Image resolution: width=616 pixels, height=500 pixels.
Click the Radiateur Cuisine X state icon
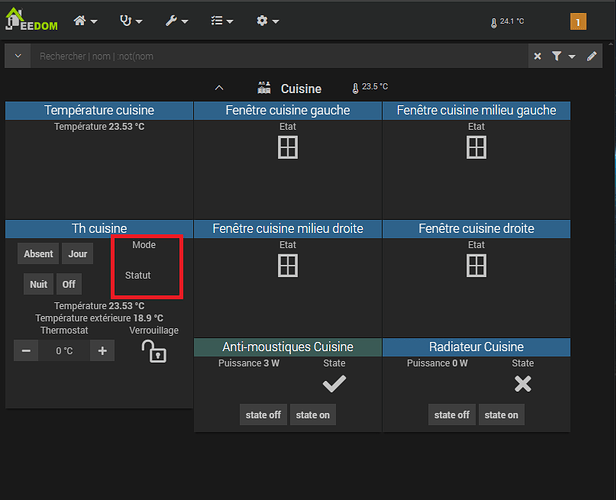[x=523, y=384]
